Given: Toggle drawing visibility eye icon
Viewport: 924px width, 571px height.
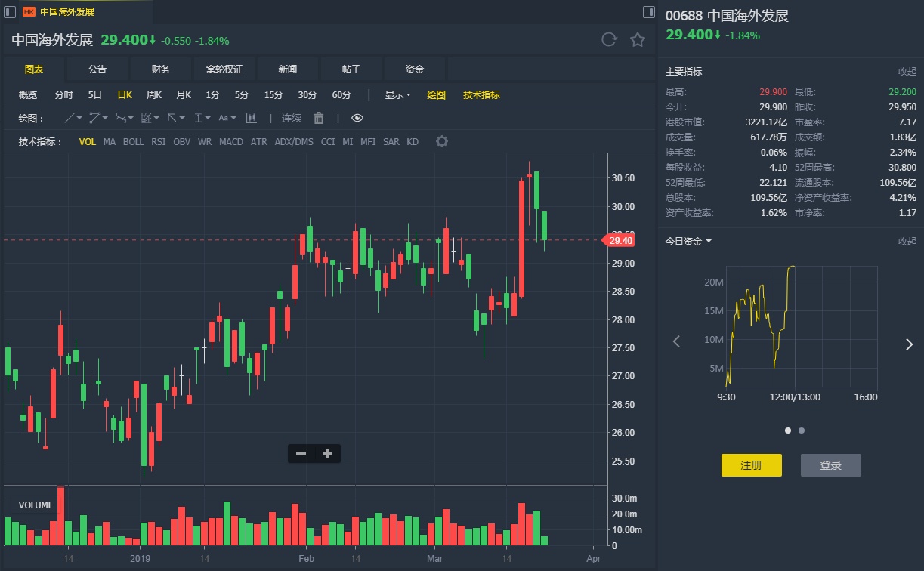Looking at the screenshot, I should [x=357, y=118].
